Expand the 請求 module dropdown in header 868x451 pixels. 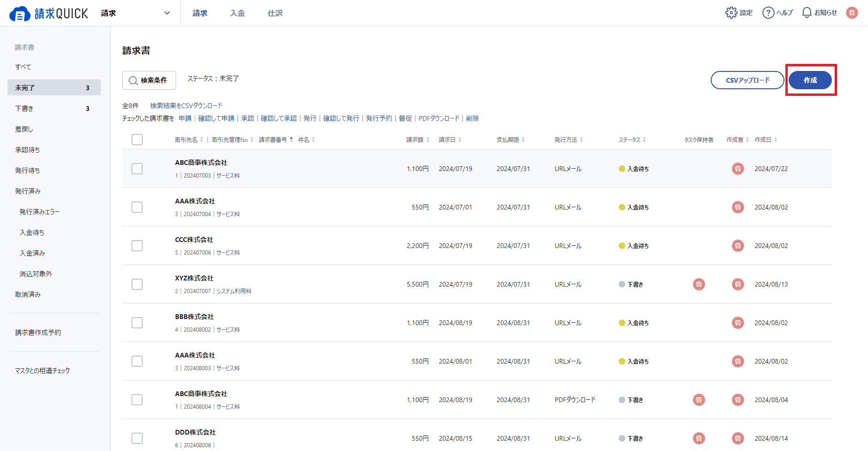tap(167, 13)
